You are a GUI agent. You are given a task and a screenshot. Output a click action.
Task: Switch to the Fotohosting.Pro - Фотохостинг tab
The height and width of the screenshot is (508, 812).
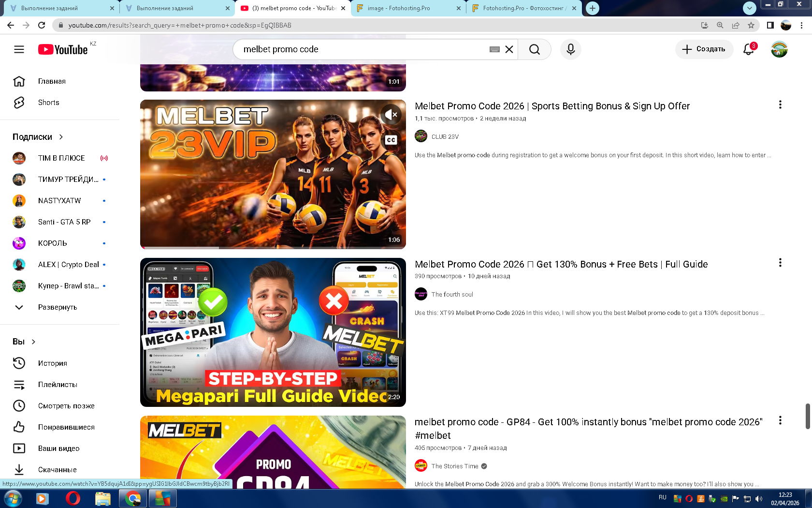coord(524,8)
